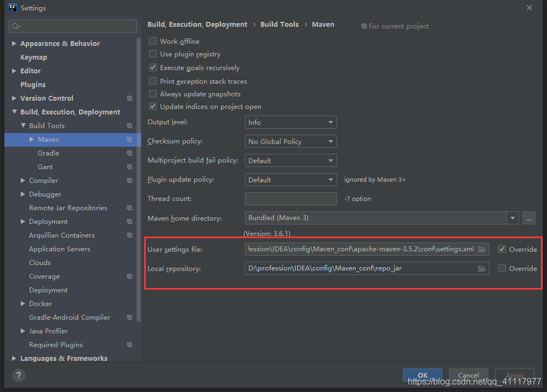This screenshot has width=547, height=392.
Task: Expand Languages & Frameworks section
Action: coord(14,358)
